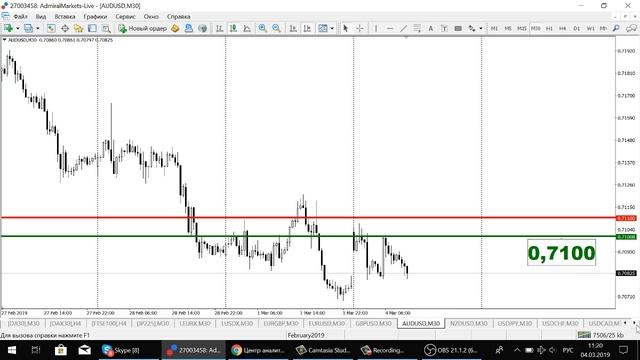
Task: Switch to bar chart mode
Action: click(x=220, y=28)
